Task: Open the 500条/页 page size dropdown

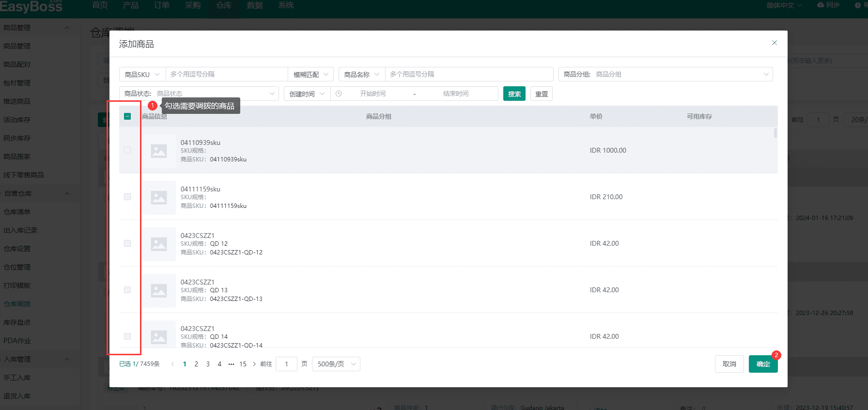Action: coord(336,364)
